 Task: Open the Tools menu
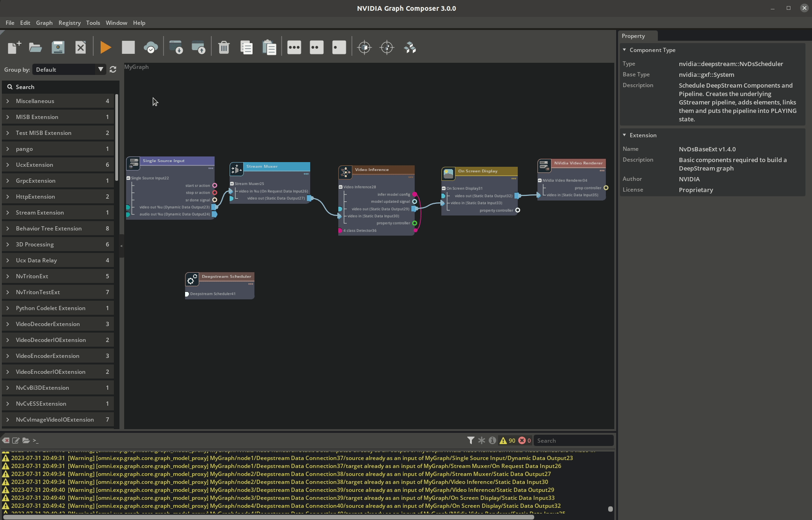pyautogui.click(x=93, y=22)
